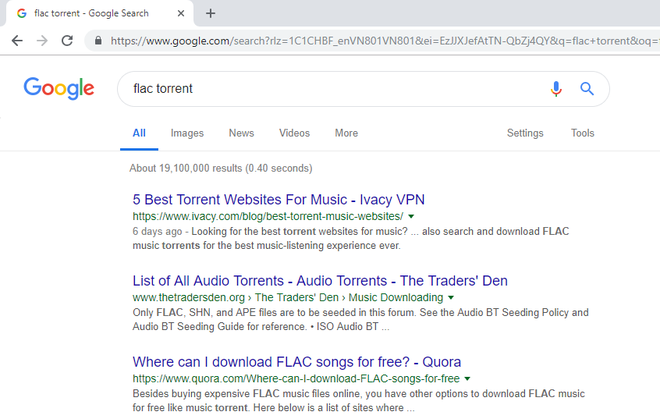Reload the page with the refresh icon
This screenshot has width=660, height=419.
point(67,41)
